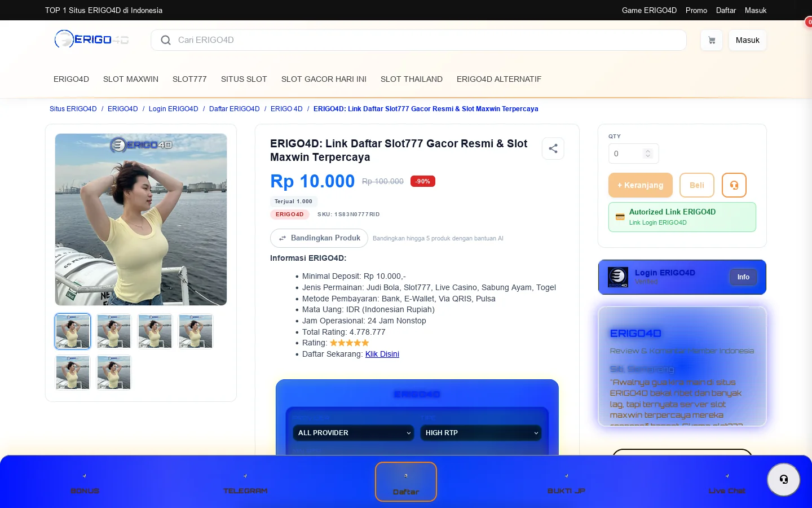Viewport: 812px width, 508px height.
Task: Select the first product thumbnail
Action: 73,331
